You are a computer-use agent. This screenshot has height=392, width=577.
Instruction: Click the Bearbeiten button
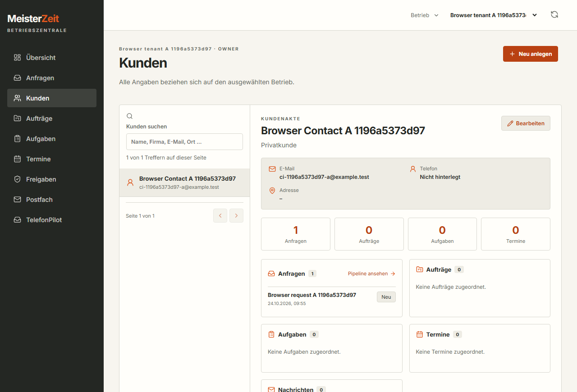[526, 123]
